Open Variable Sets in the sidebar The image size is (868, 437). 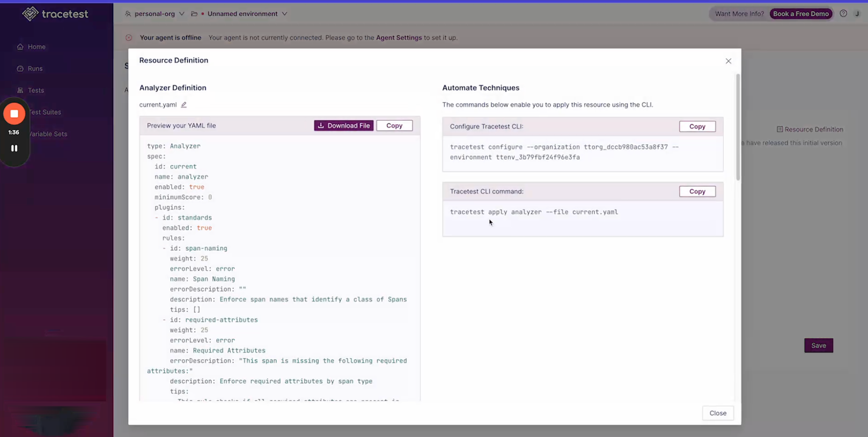point(48,134)
